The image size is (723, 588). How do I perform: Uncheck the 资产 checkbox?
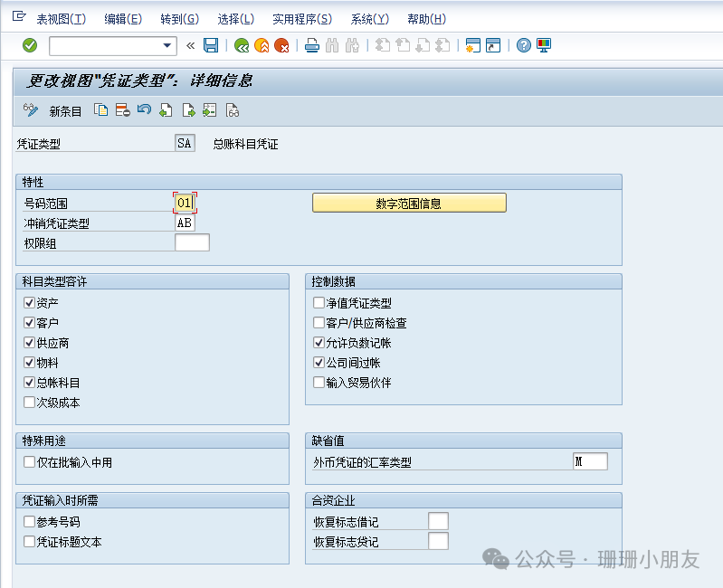[x=30, y=303]
